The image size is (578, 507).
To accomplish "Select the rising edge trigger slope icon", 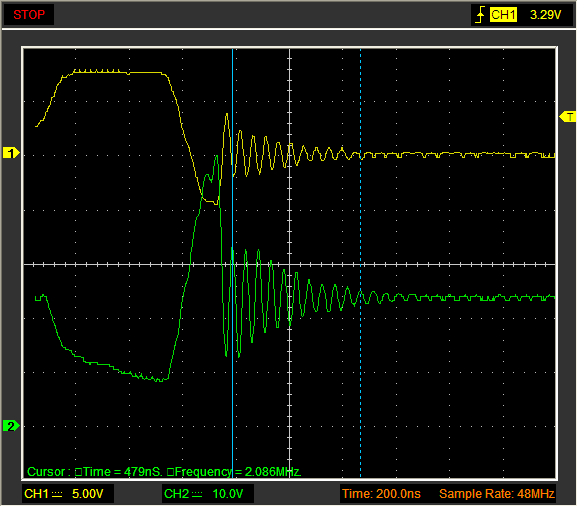I will pyautogui.click(x=480, y=15).
